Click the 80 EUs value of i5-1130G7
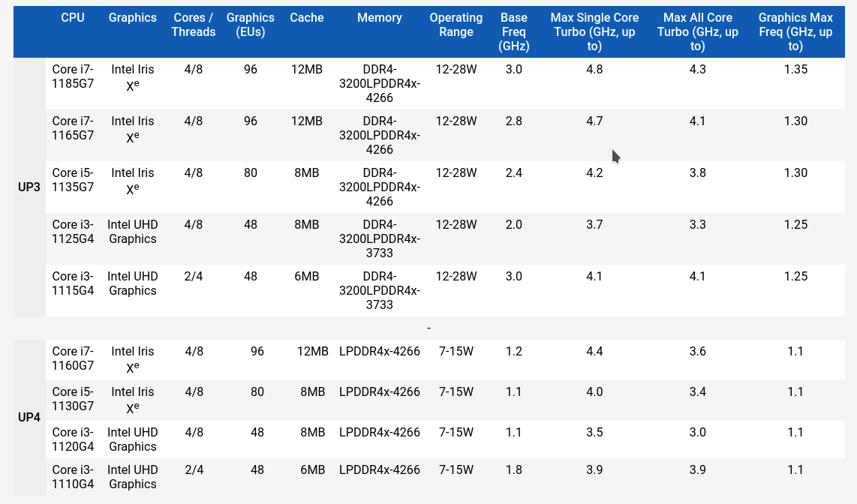Viewport: 857px width, 504px height. [x=257, y=392]
